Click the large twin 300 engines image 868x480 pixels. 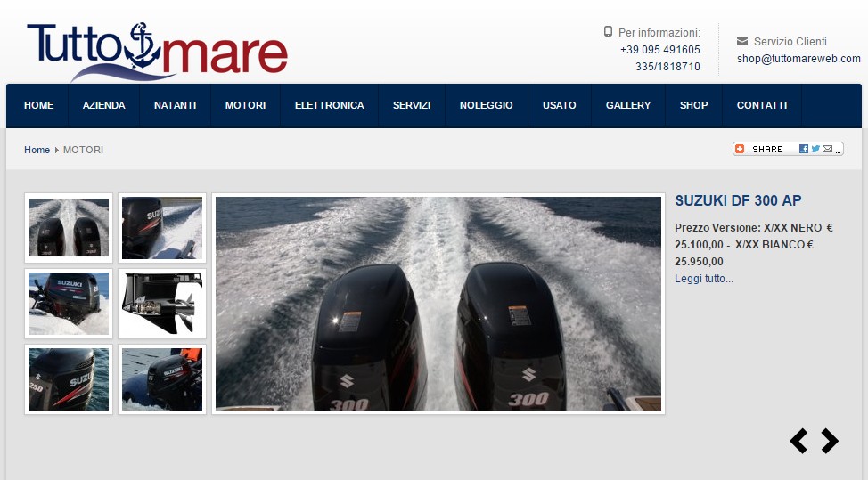[x=438, y=304]
